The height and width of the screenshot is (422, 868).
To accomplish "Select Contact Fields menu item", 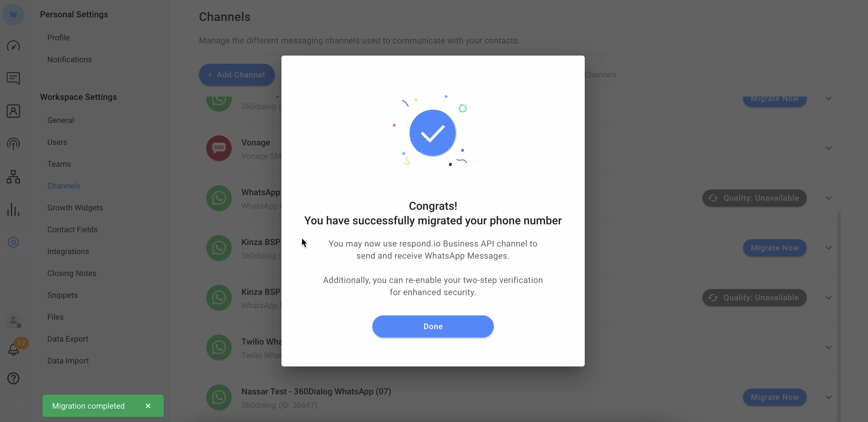I will 72,230.
